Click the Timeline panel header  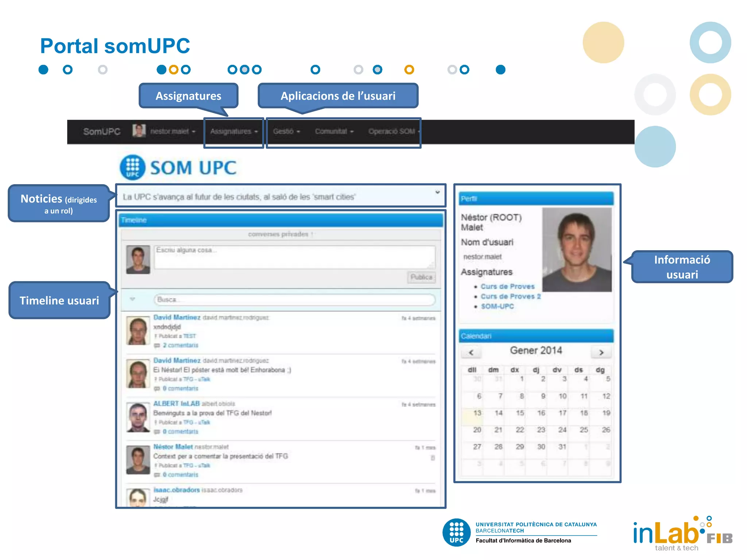click(280, 220)
